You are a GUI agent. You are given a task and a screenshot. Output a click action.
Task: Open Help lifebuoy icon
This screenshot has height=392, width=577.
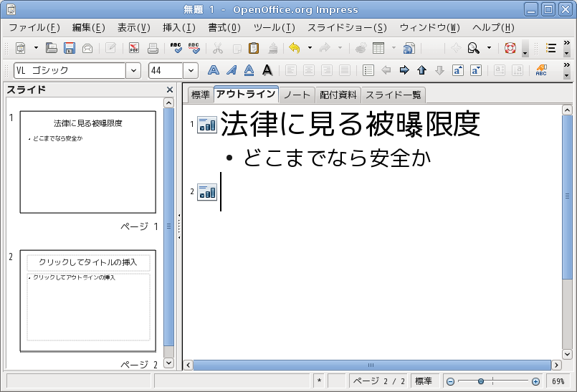click(x=510, y=48)
